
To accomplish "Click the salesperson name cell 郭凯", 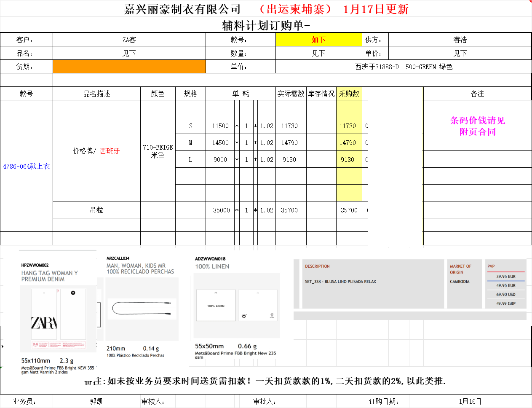I will click(x=96, y=401).
